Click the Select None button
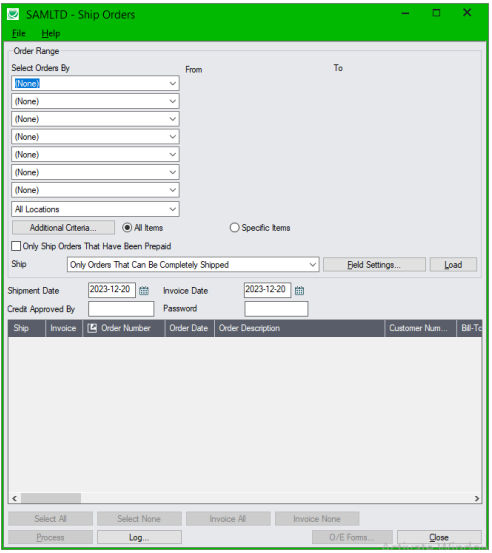 click(x=139, y=519)
